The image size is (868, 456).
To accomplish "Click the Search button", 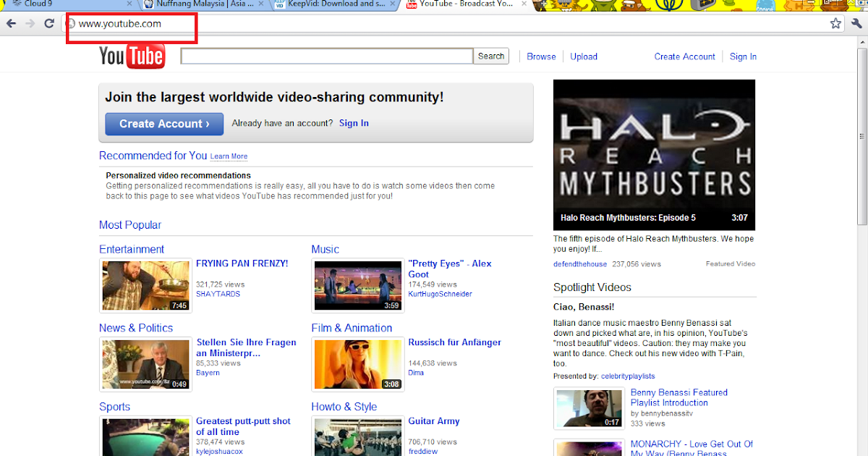I will 491,56.
